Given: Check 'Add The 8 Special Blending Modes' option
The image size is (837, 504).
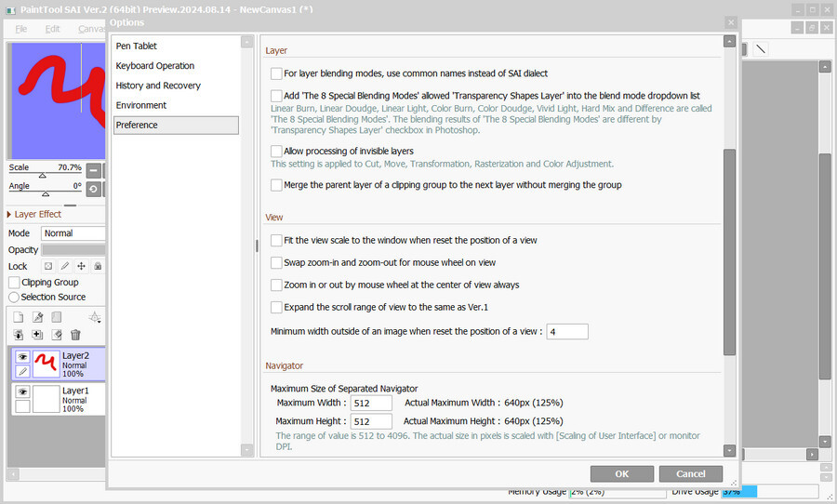Looking at the screenshot, I should pos(276,96).
